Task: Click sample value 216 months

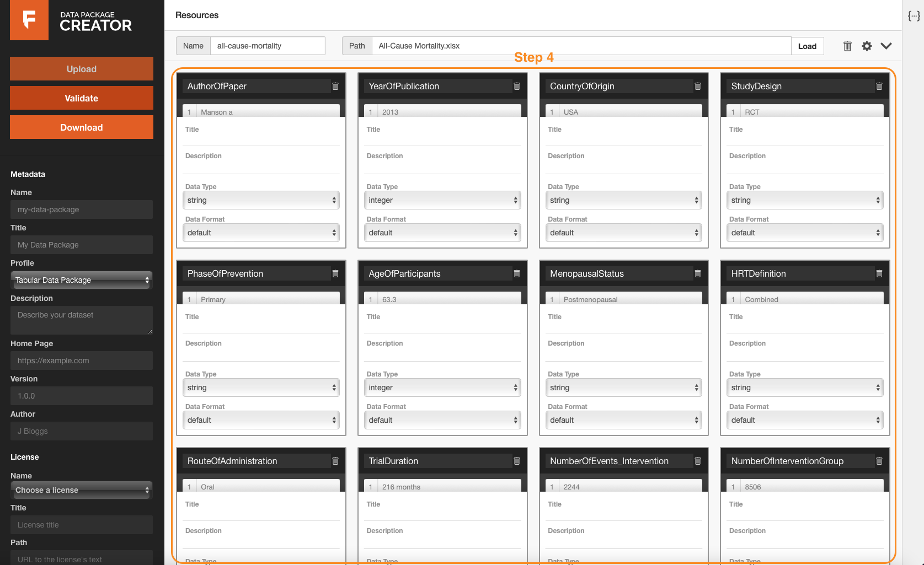Action: coord(401,487)
